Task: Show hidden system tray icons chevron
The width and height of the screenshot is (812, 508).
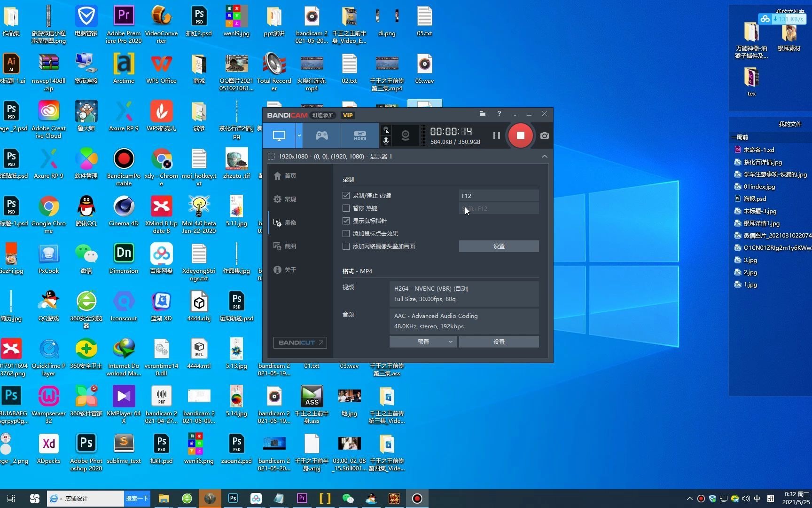Action: [689, 499]
